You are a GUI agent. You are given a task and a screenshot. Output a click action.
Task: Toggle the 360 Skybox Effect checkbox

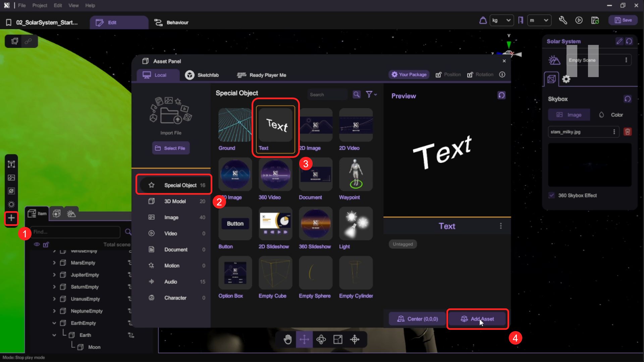click(x=552, y=195)
